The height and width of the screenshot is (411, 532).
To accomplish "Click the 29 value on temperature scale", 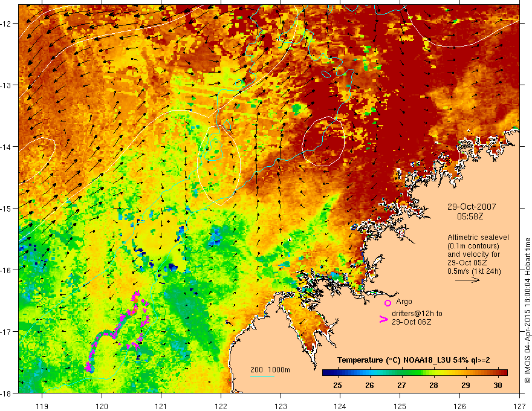I will tap(466, 386).
